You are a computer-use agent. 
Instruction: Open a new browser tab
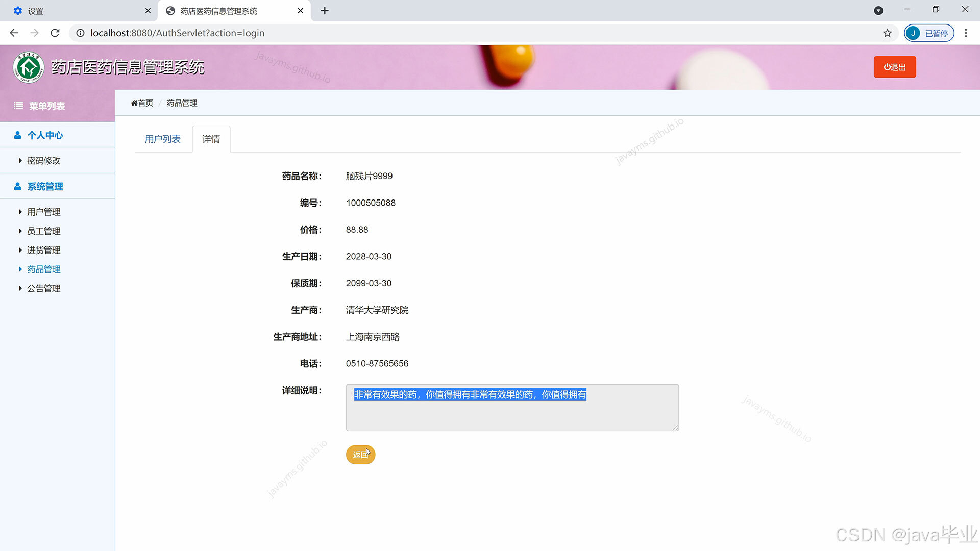click(325, 11)
